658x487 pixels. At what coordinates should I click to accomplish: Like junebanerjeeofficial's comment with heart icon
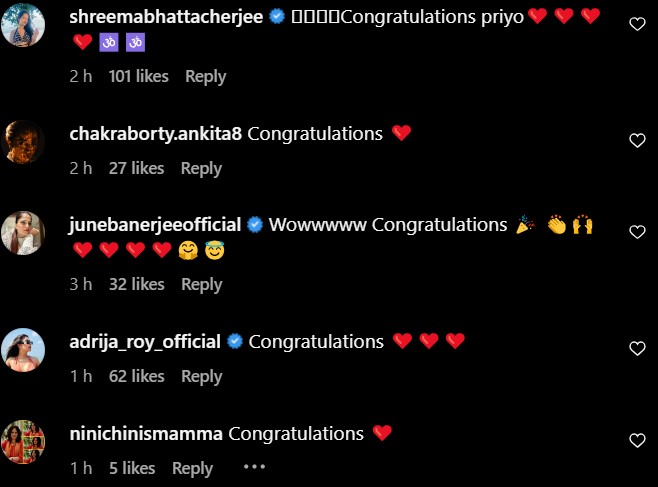[637, 232]
